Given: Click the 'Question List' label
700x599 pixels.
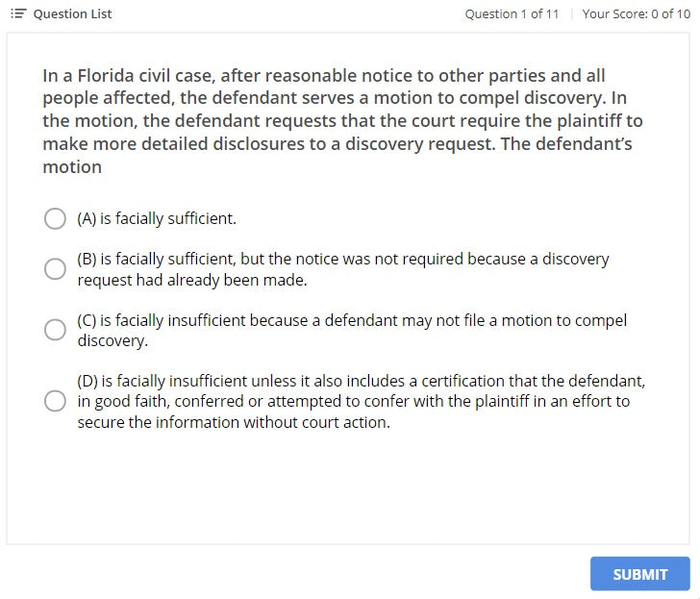Looking at the screenshot, I should point(72,13).
